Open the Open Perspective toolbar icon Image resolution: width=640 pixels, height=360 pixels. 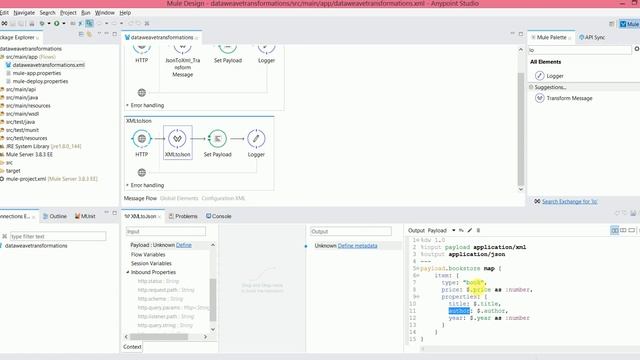coord(612,24)
